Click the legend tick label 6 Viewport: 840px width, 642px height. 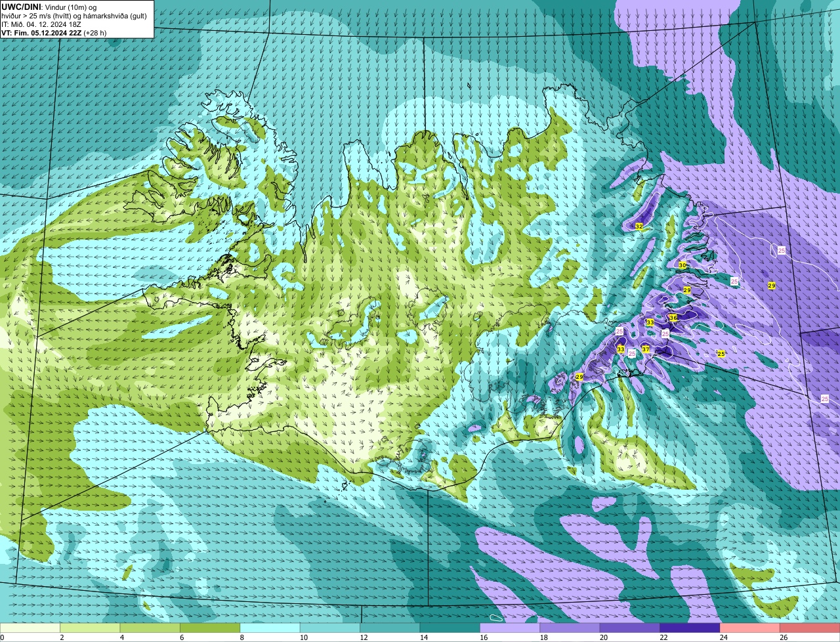(x=181, y=637)
